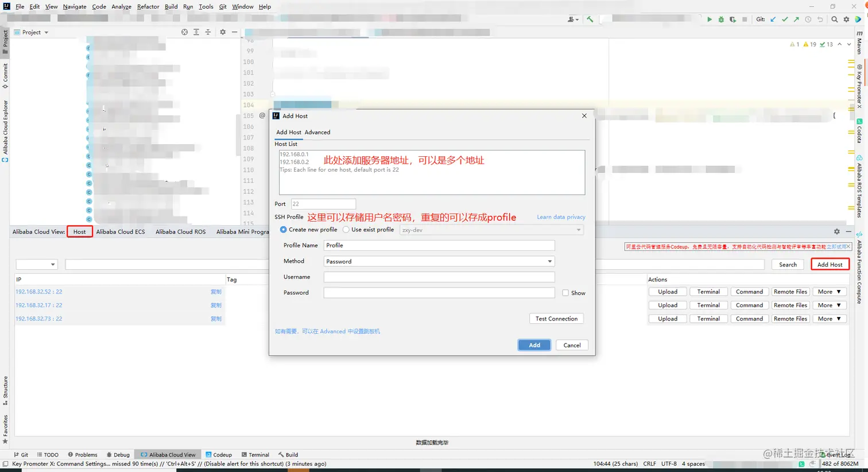The height and width of the screenshot is (472, 868).
Task: Show Git history clock icon
Action: tap(808, 20)
